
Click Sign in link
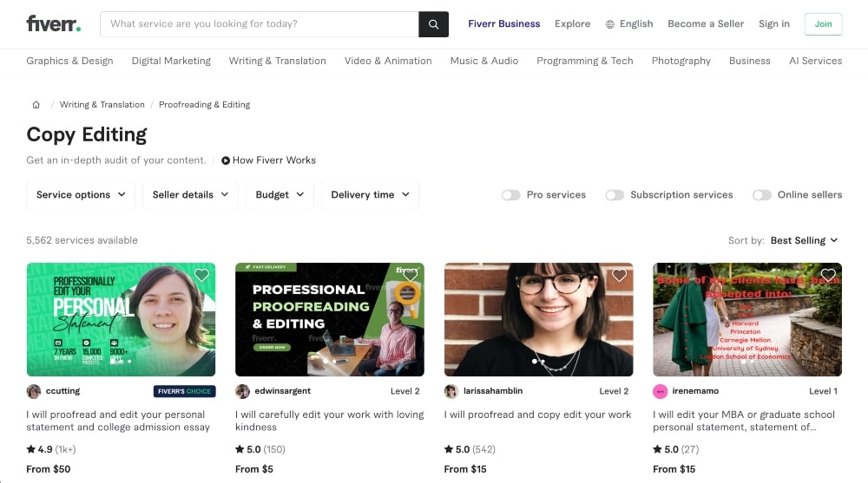coord(774,23)
